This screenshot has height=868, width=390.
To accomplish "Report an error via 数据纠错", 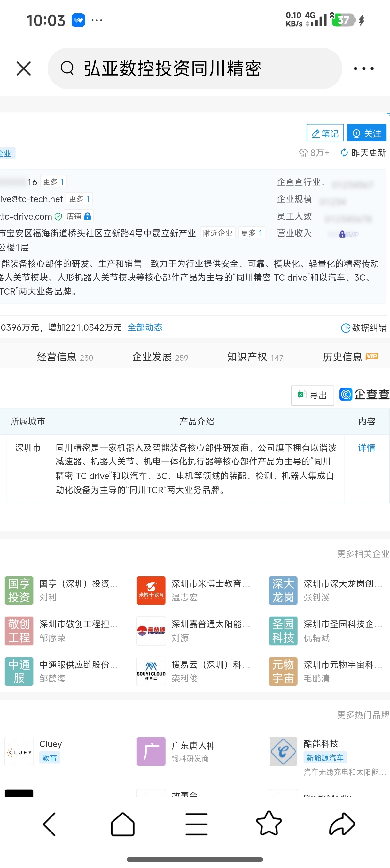I will click(364, 327).
